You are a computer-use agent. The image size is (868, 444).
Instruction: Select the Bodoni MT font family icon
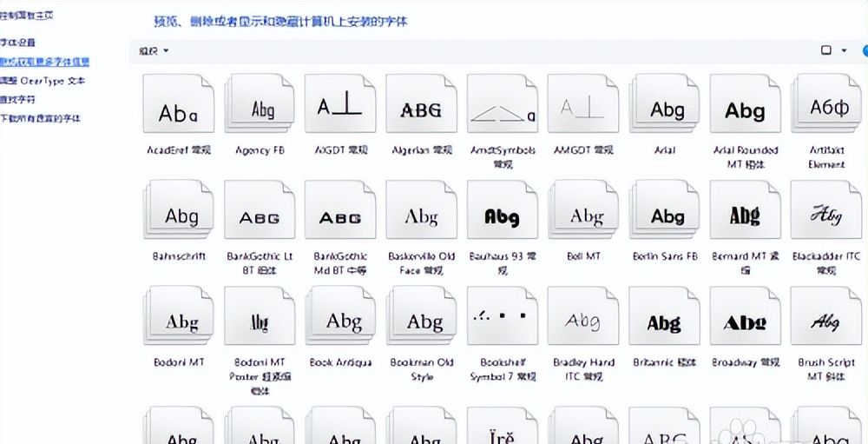click(x=178, y=315)
